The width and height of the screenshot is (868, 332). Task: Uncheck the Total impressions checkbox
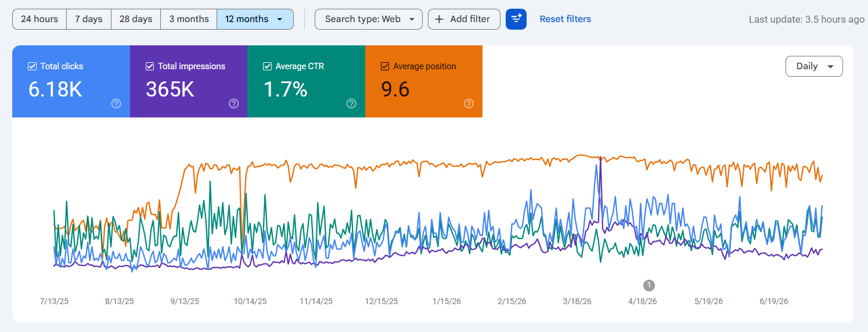[150, 66]
